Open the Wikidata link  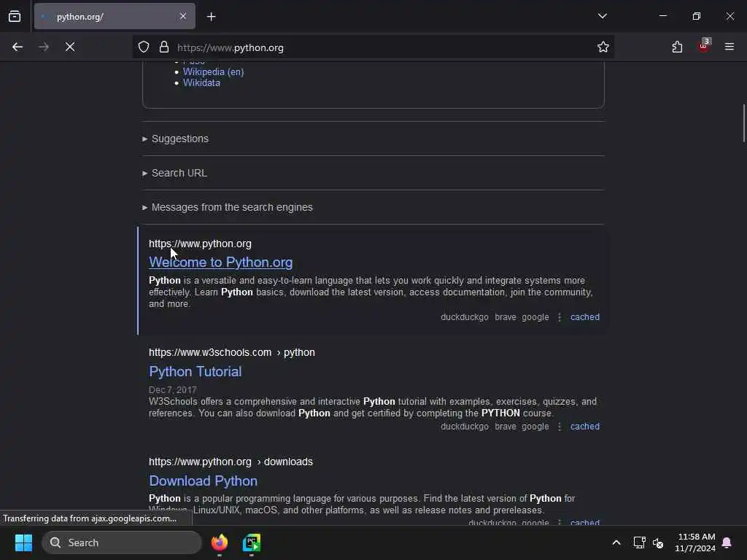click(201, 83)
